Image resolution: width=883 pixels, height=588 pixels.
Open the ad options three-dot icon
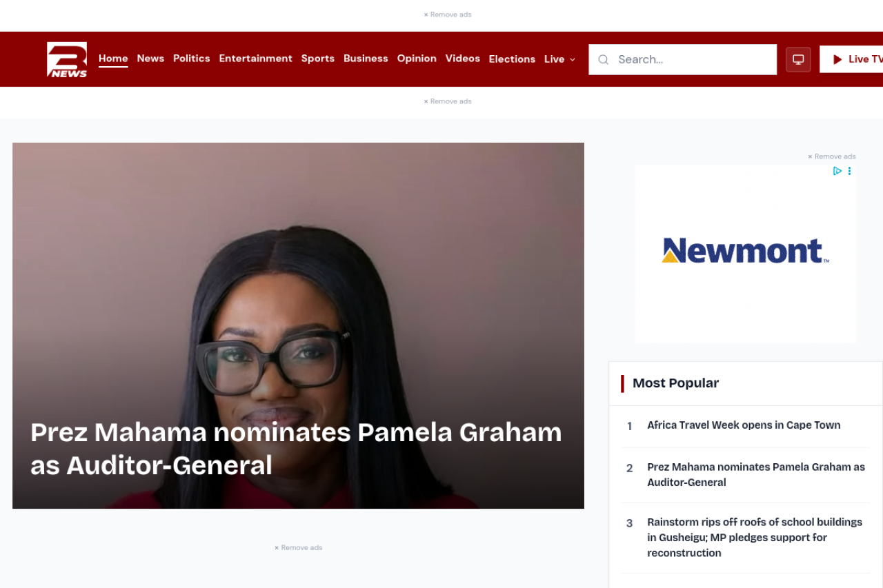[849, 171]
